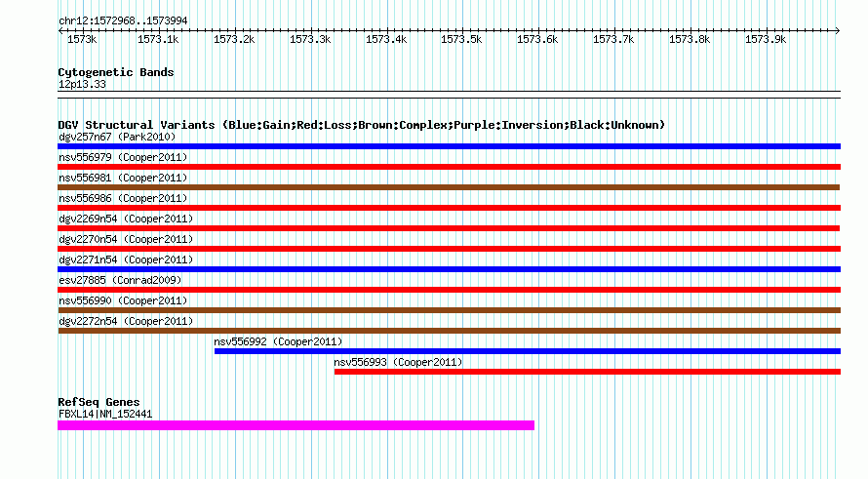Image resolution: width=868 pixels, height=479 pixels.
Task: Click the chr12:1572968..1573994 coordinate label
Action: tap(123, 20)
